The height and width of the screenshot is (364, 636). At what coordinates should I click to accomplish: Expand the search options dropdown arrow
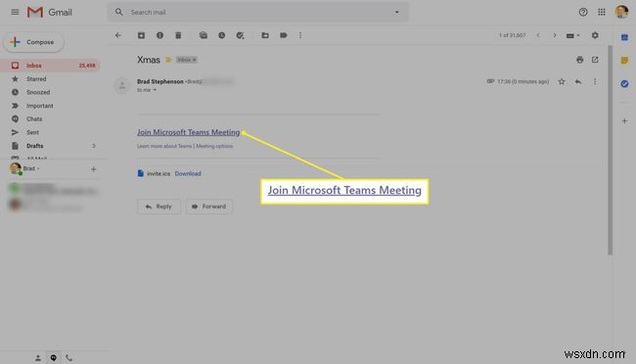click(x=396, y=12)
